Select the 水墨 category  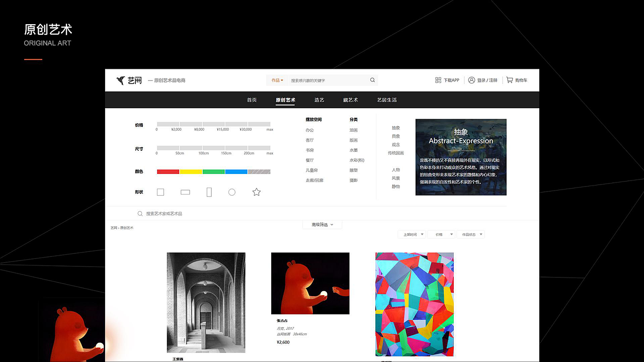point(354,150)
